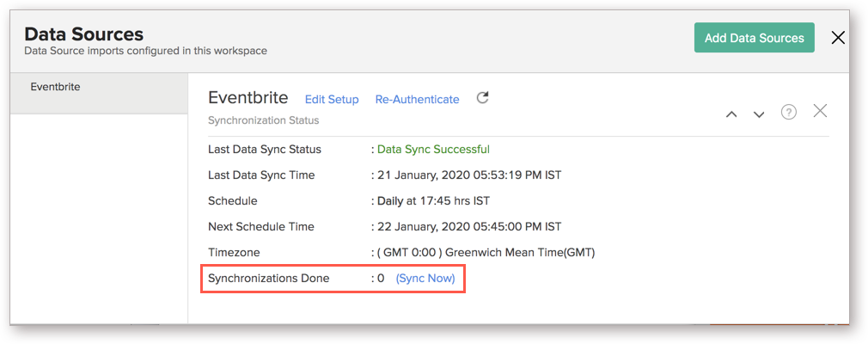Close the Eventbrite details panel
The image size is (868, 344).
[820, 111]
